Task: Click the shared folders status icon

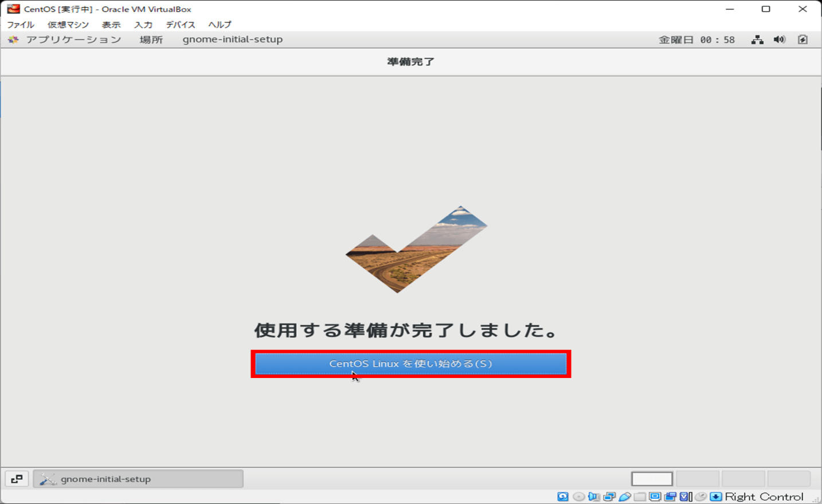Action: click(x=640, y=497)
